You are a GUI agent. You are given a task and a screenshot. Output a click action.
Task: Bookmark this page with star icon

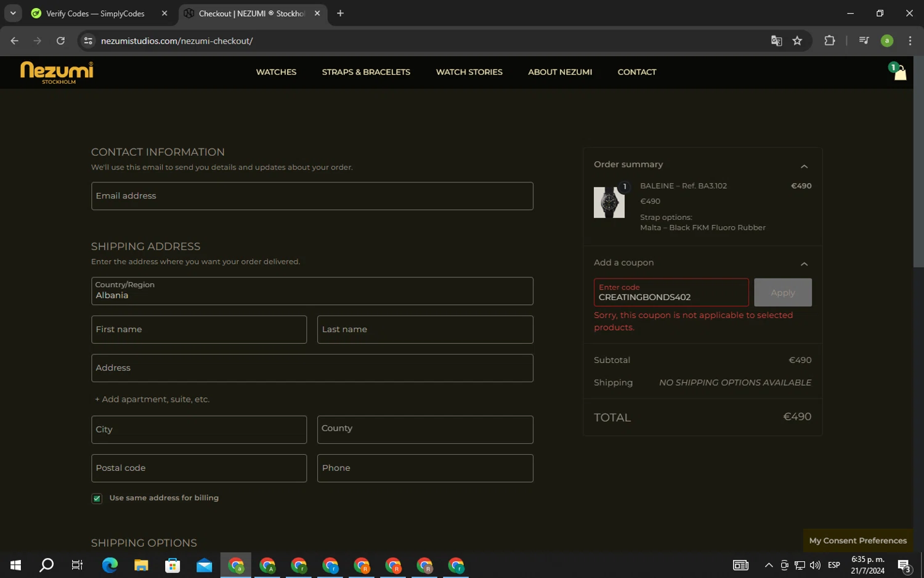click(x=797, y=41)
